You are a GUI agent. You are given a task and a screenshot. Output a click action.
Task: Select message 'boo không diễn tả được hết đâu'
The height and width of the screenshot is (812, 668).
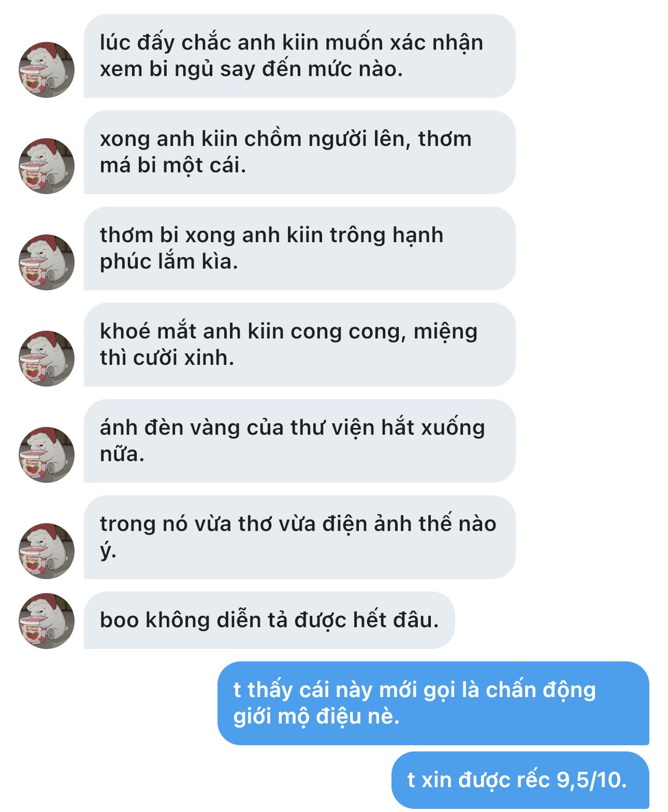click(269, 621)
